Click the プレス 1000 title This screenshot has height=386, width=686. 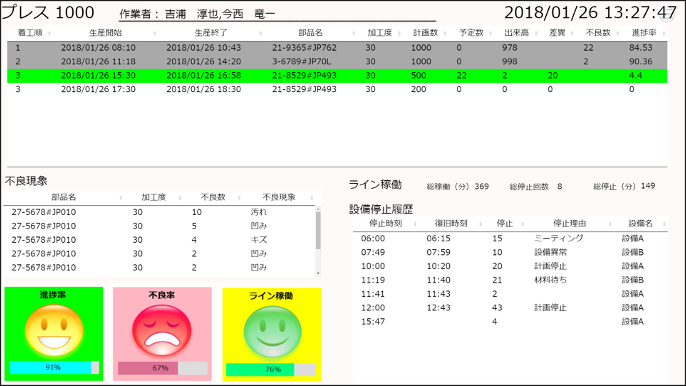tap(48, 12)
